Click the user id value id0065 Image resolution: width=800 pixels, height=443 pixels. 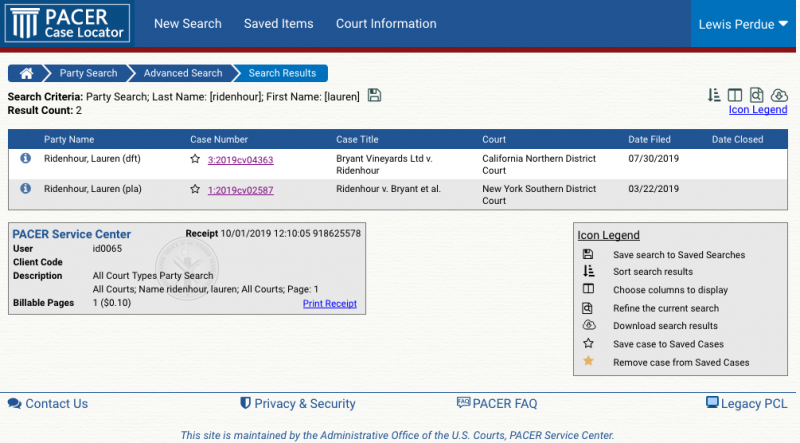(x=107, y=249)
